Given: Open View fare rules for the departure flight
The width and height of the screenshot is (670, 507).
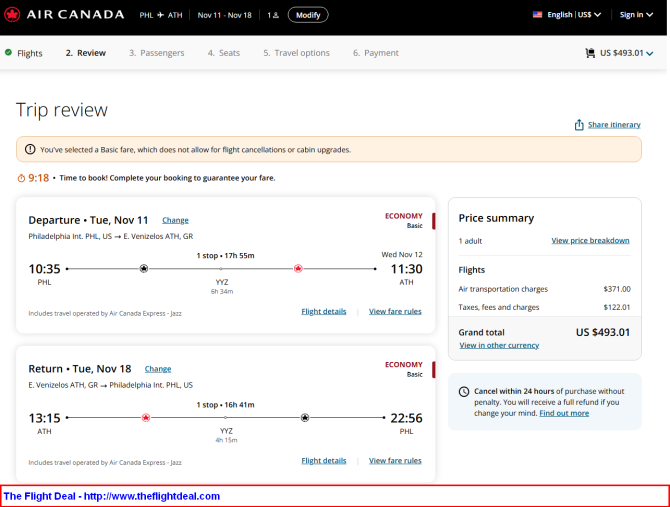Looking at the screenshot, I should click(395, 311).
